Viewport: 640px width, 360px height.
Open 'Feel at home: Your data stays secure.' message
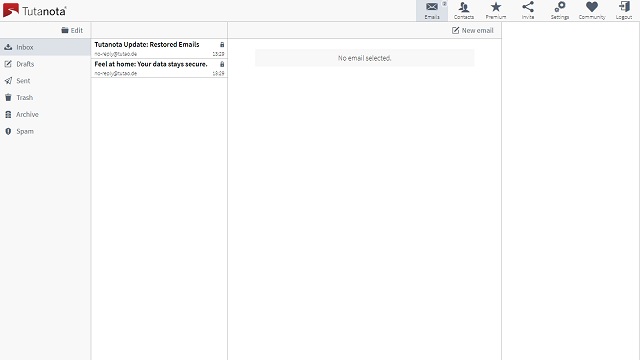(x=159, y=68)
